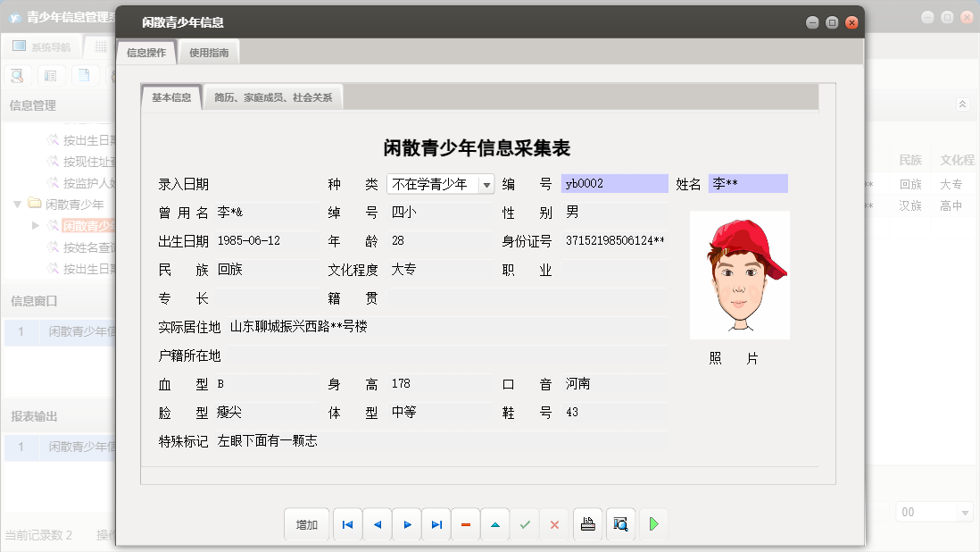Run the report using the green play icon

coord(653,524)
